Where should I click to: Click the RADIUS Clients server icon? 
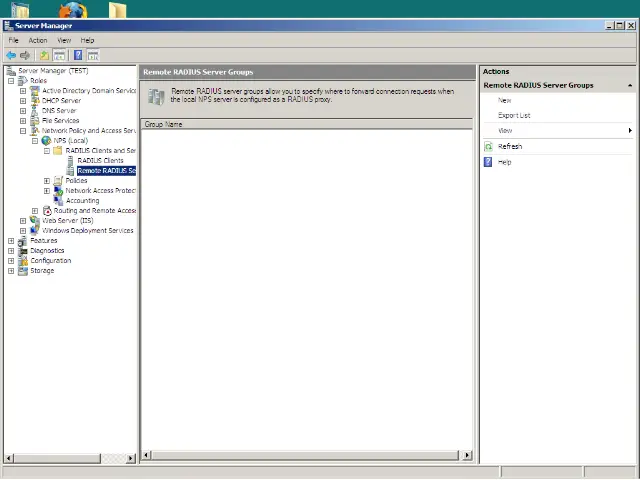[70, 160]
